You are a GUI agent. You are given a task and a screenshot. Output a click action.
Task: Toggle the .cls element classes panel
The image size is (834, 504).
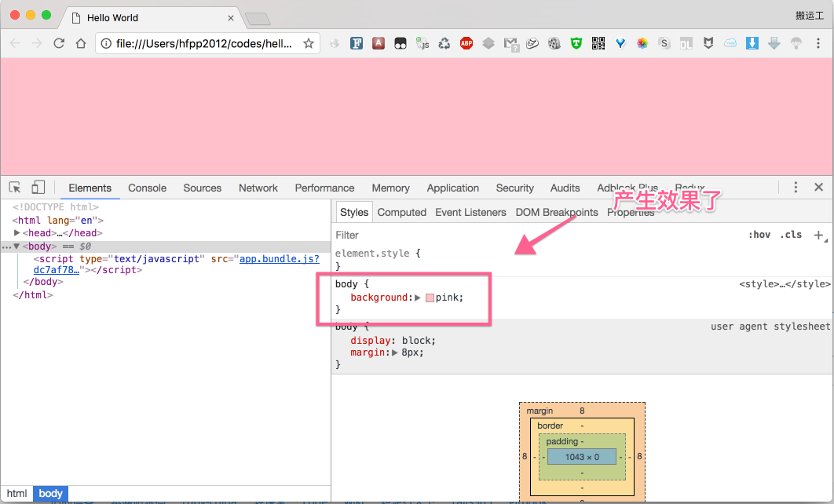791,235
